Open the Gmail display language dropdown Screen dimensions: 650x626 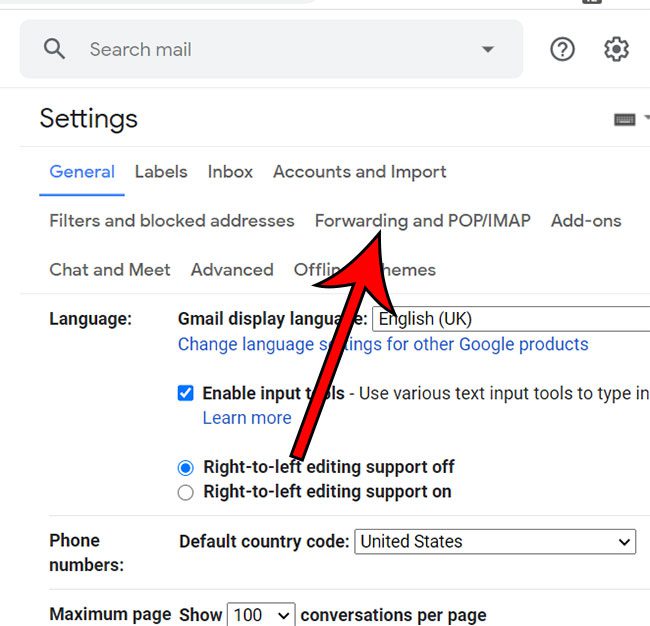click(510, 319)
